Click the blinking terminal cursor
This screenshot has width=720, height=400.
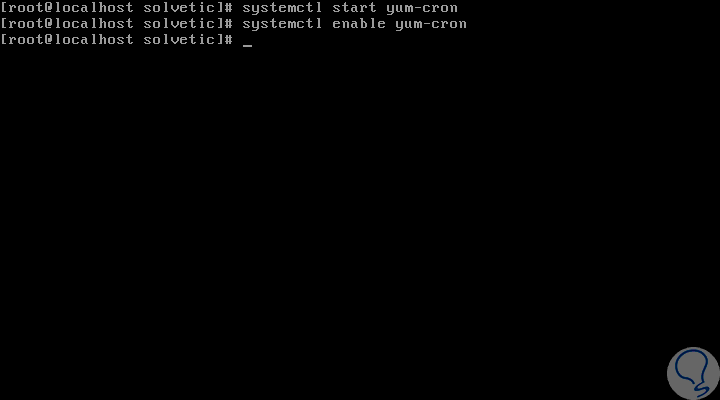click(248, 45)
